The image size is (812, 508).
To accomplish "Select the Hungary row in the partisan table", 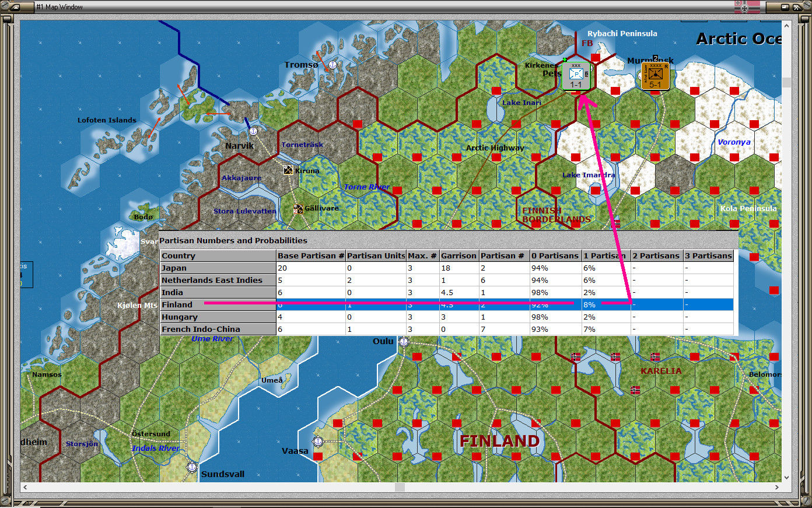I will (447, 317).
